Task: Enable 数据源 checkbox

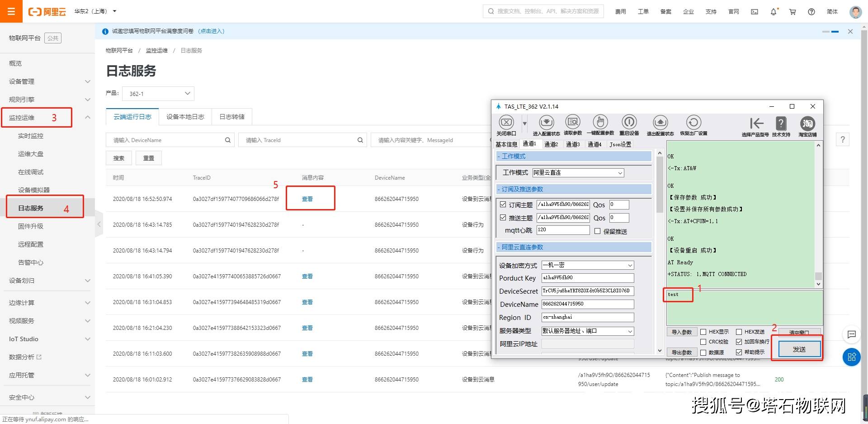Action: 703,352
